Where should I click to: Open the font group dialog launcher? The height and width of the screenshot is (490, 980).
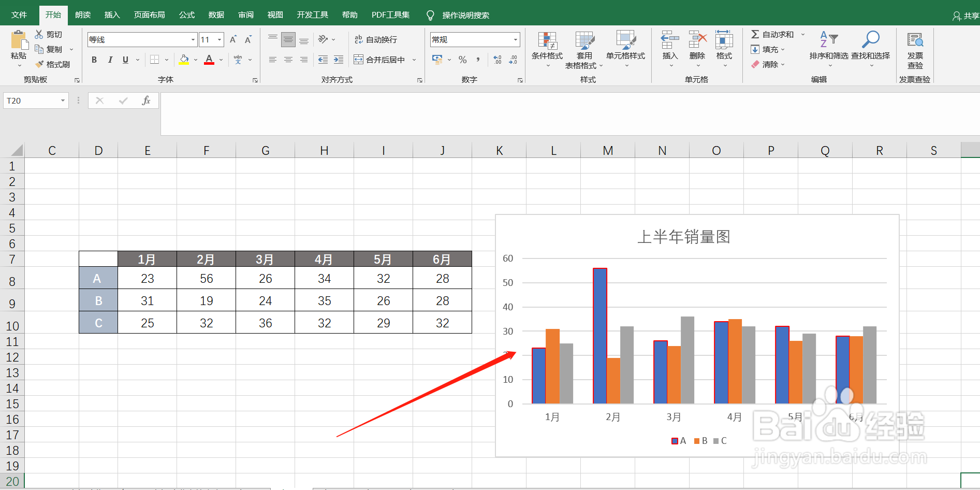[x=255, y=80]
